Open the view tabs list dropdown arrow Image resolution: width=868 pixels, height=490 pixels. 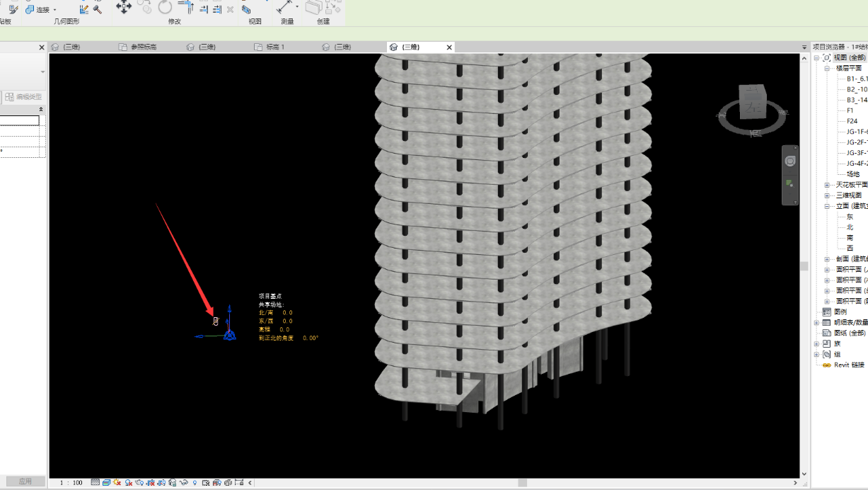pos(804,47)
